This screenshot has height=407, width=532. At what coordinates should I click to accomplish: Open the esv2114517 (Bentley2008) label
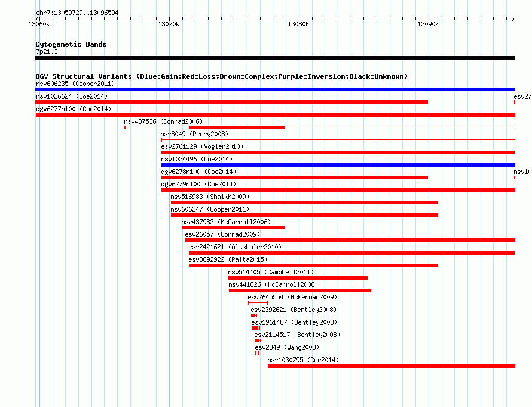[297, 335]
